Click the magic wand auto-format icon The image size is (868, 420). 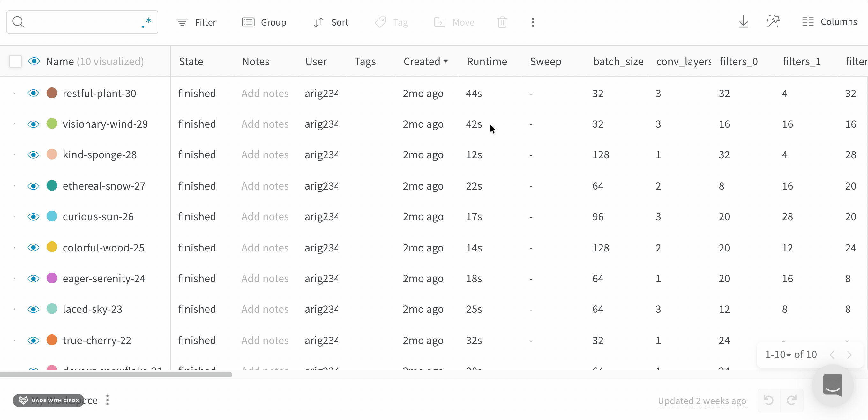773,22
